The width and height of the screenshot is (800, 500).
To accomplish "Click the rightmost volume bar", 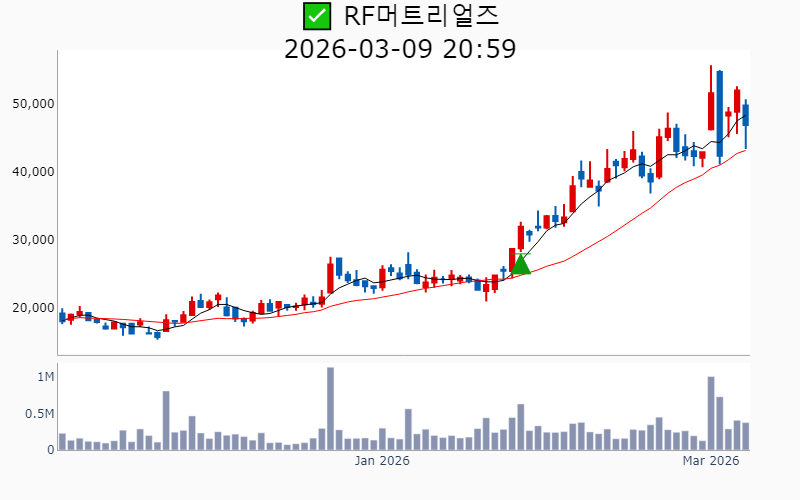I will [746, 436].
